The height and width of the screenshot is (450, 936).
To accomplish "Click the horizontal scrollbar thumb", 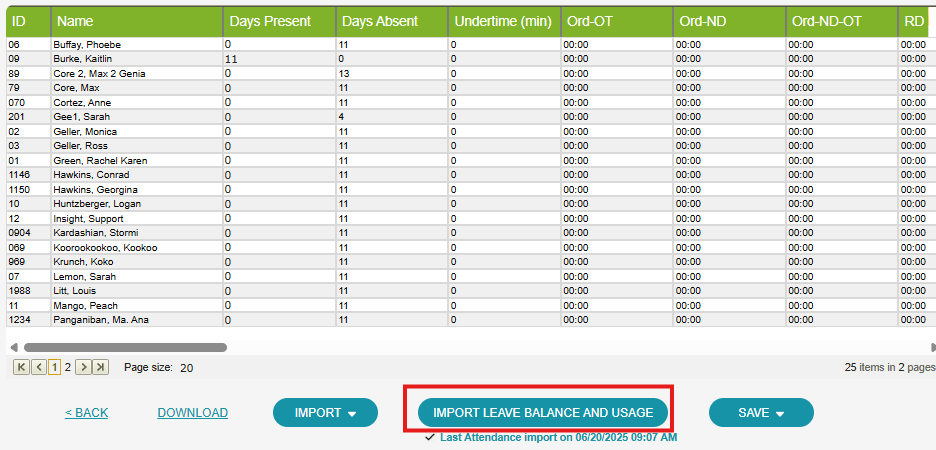I will (125, 347).
